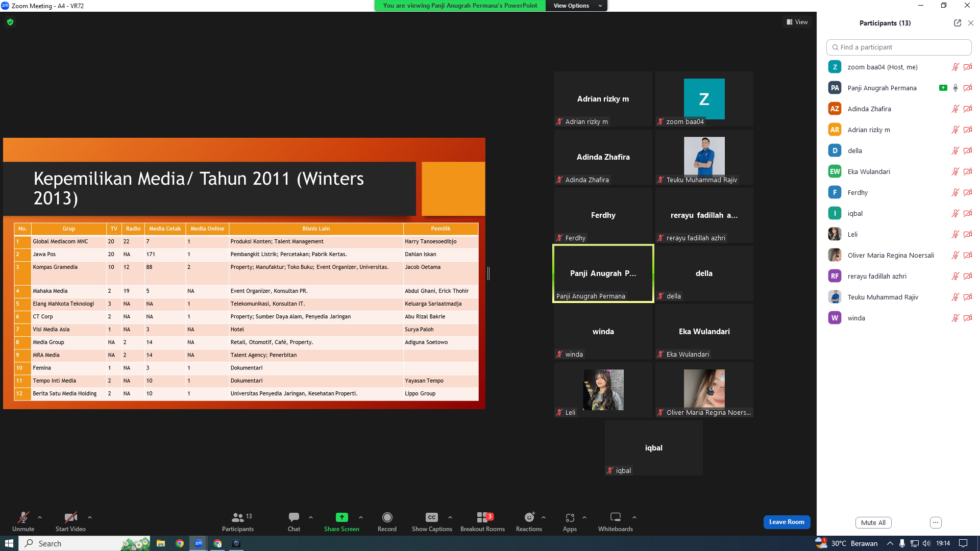Click the Mute All button
This screenshot has height=551, width=980.
(x=873, y=522)
